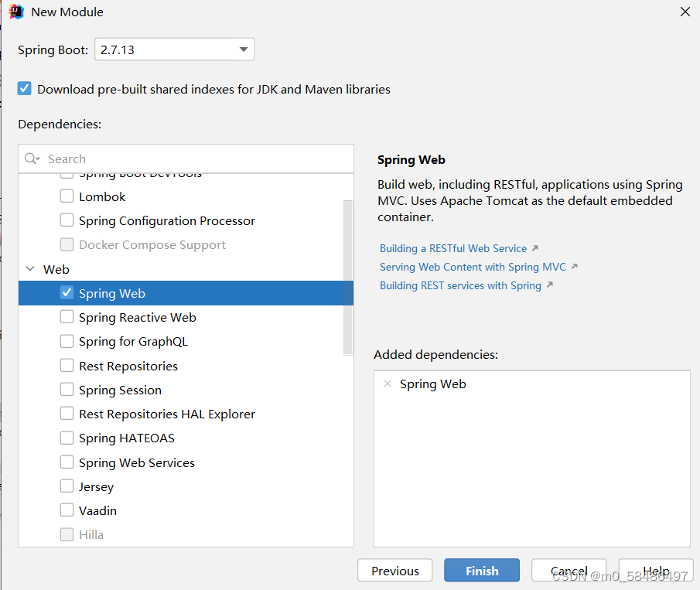700x590 pixels.
Task: Click the IntelliJ logo in the title bar
Action: pos(15,12)
